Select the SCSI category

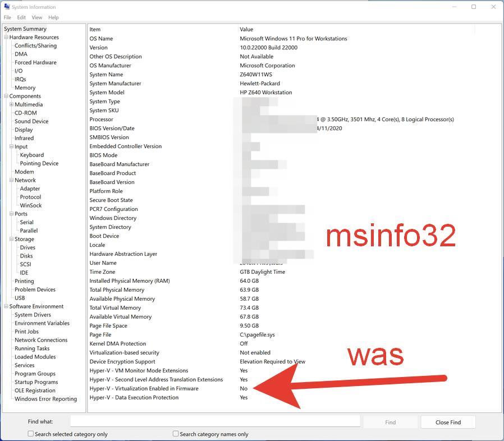coord(25,264)
